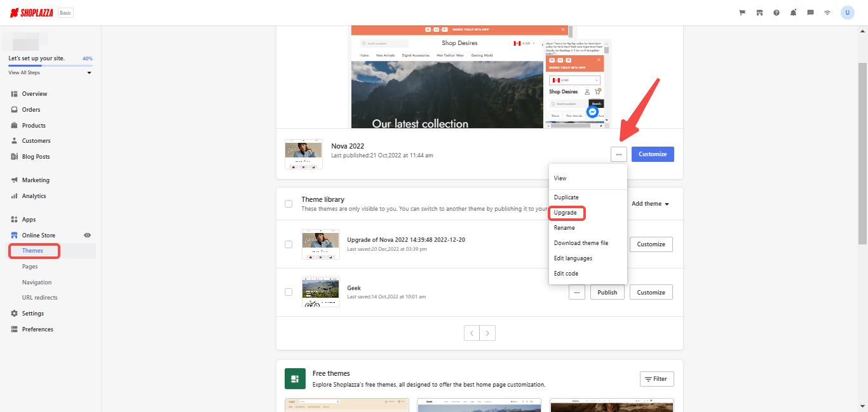Click the Products tag icon
This screenshot has width=868, height=412.
[14, 126]
